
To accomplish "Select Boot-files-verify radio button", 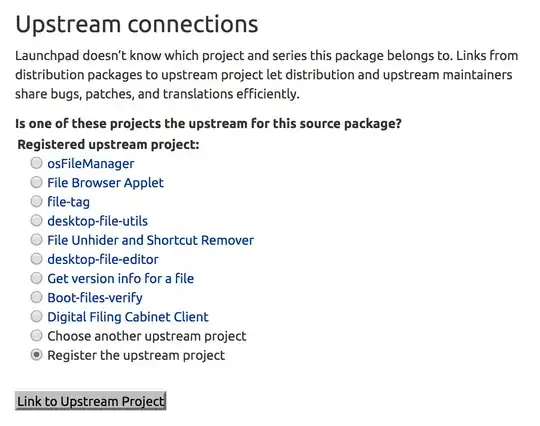I will [x=36, y=297].
